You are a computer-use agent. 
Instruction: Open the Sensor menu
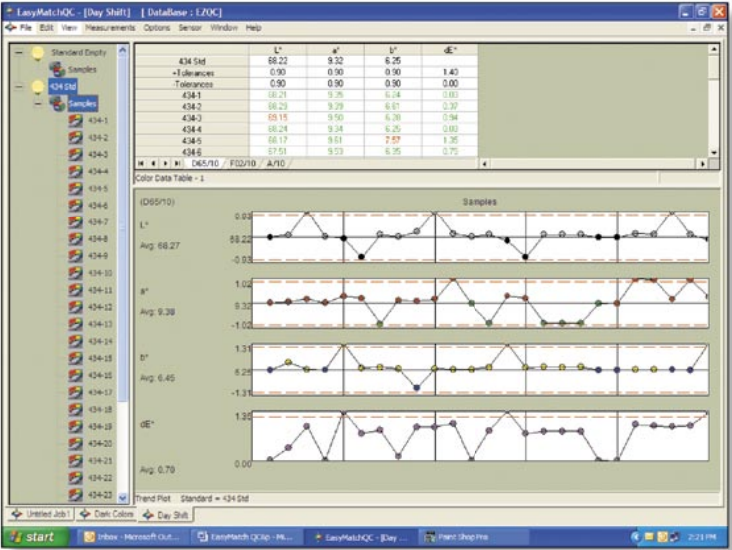point(191,28)
